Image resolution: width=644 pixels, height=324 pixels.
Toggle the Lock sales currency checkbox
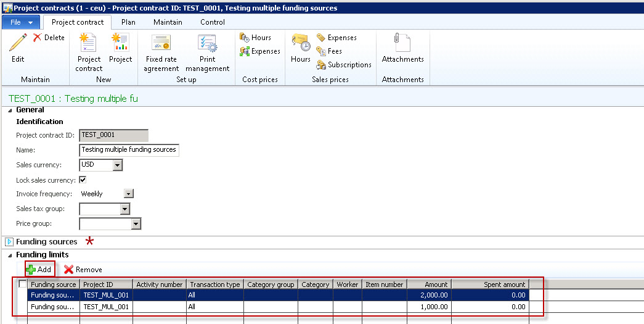click(83, 180)
